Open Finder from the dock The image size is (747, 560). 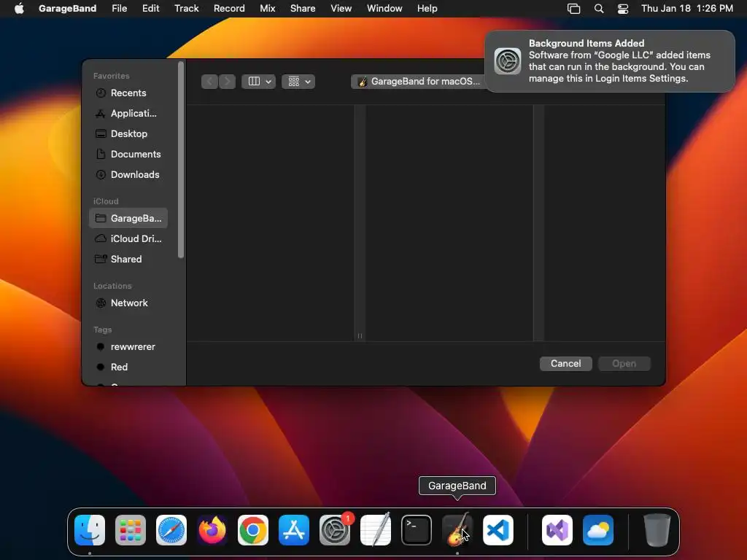click(x=90, y=530)
